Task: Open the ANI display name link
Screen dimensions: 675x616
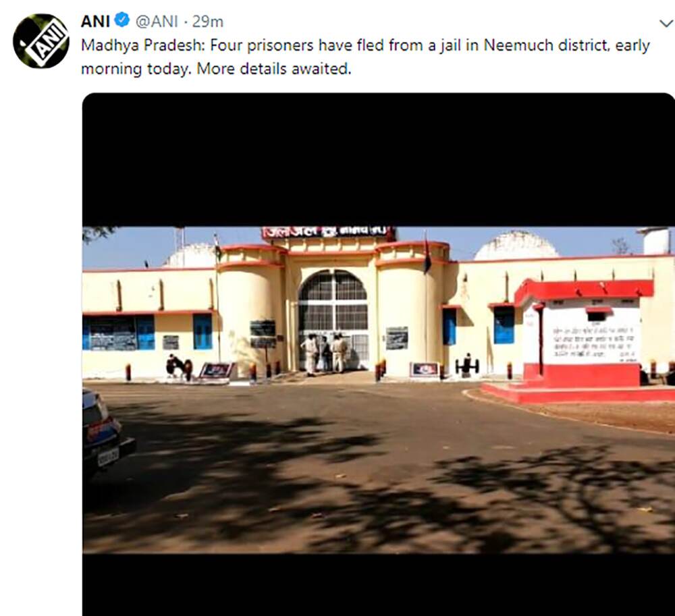Action: coord(95,21)
